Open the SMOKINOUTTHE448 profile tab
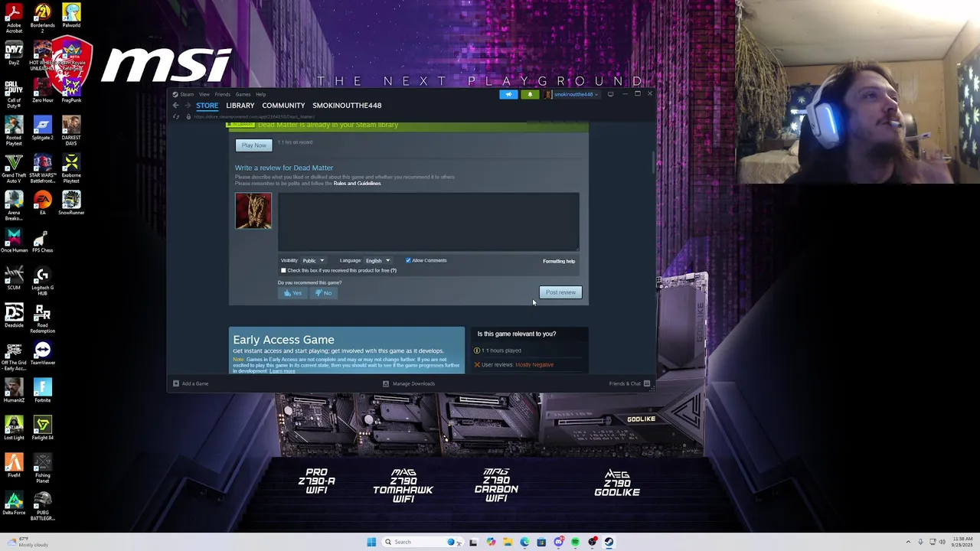This screenshot has height=551, width=980. (347, 106)
